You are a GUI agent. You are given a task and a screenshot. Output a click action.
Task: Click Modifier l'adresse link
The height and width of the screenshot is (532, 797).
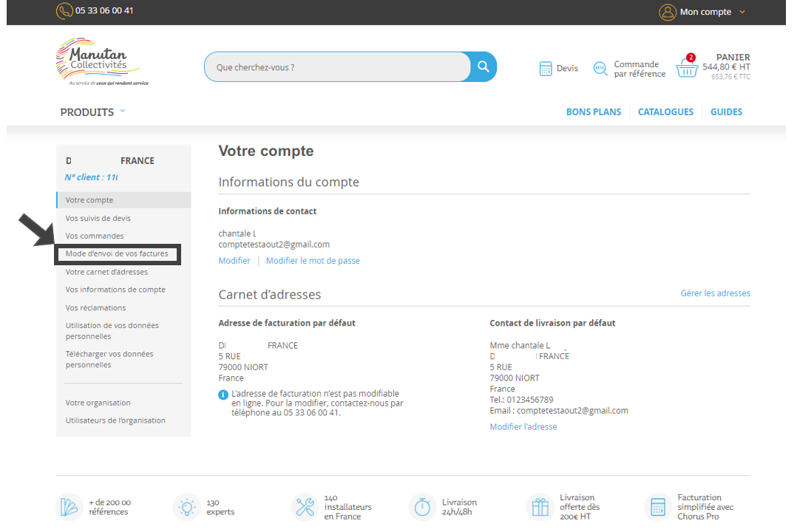coord(523,427)
